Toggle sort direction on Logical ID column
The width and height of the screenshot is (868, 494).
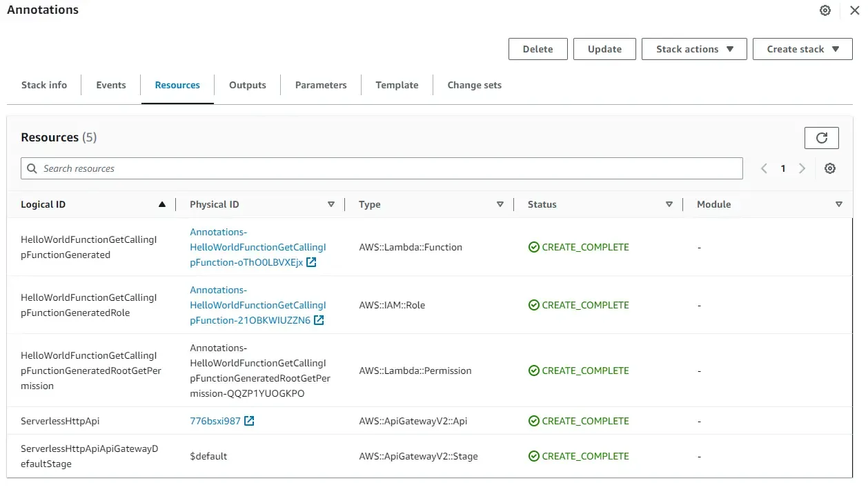162,204
